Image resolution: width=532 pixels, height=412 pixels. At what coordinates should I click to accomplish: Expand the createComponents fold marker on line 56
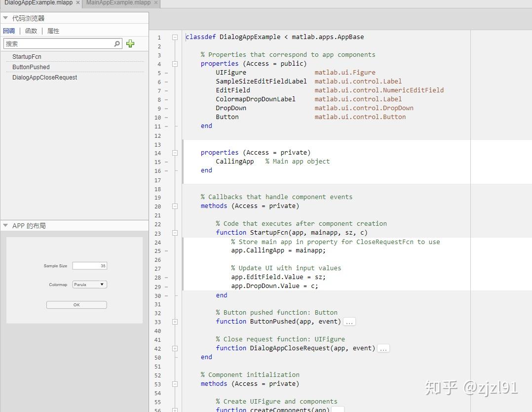(x=175, y=410)
